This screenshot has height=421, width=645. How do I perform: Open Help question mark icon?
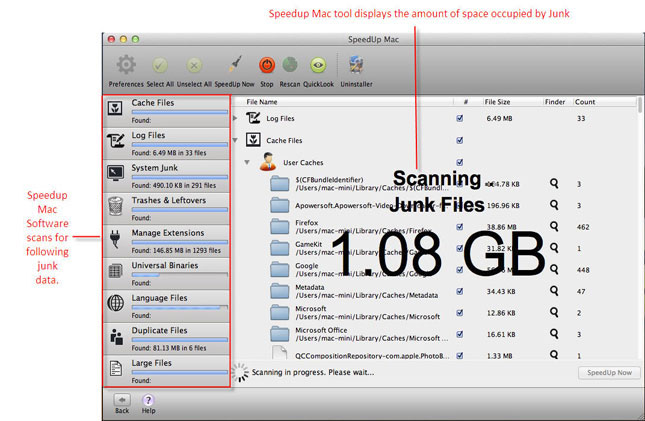pyautogui.click(x=148, y=401)
